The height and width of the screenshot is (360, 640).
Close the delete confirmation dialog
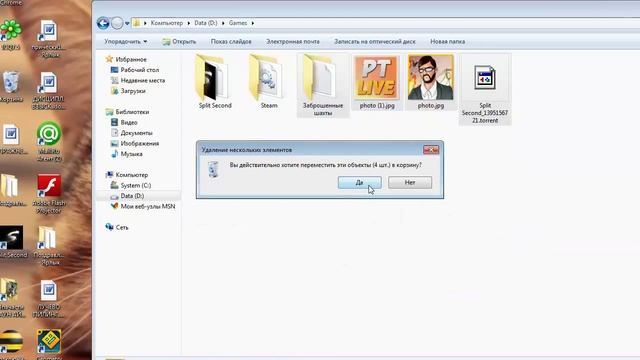pos(431,150)
